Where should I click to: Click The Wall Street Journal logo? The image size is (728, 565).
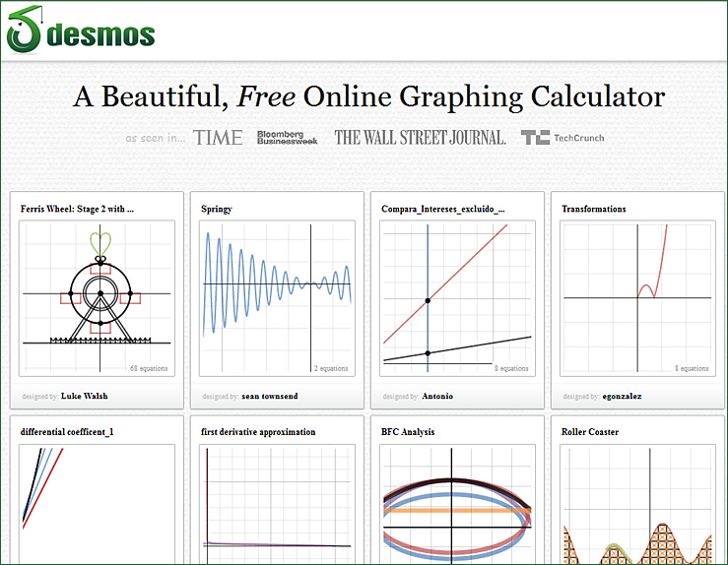click(420, 138)
